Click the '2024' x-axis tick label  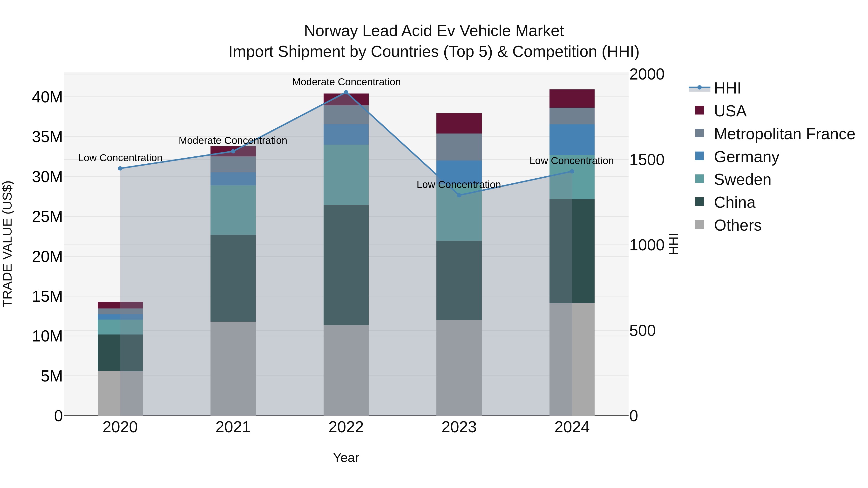[x=572, y=427]
